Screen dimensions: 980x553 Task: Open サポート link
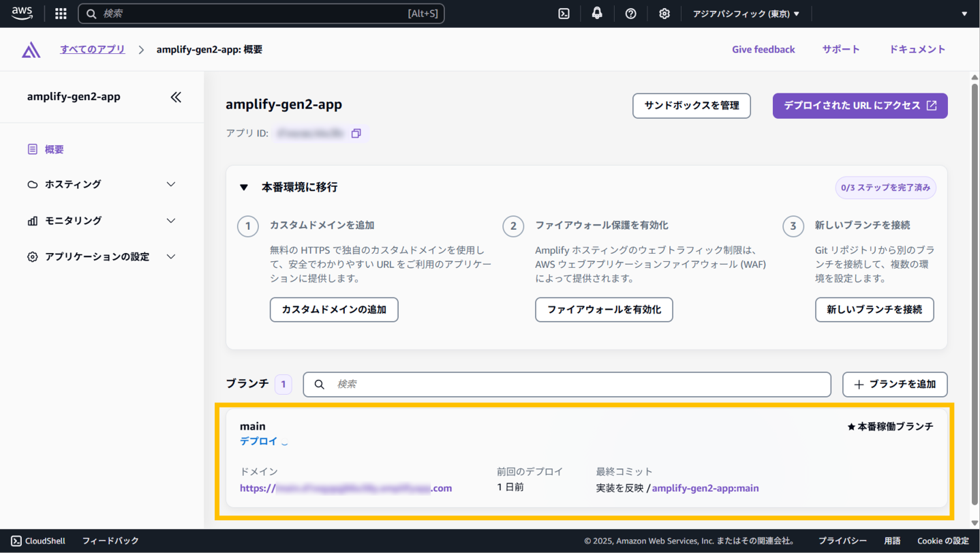[841, 50]
